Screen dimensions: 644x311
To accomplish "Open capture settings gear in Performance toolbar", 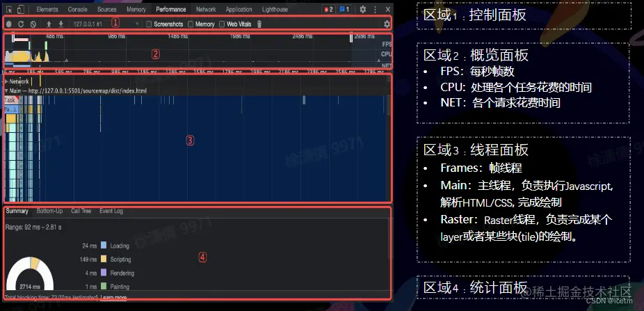I will 387,24.
